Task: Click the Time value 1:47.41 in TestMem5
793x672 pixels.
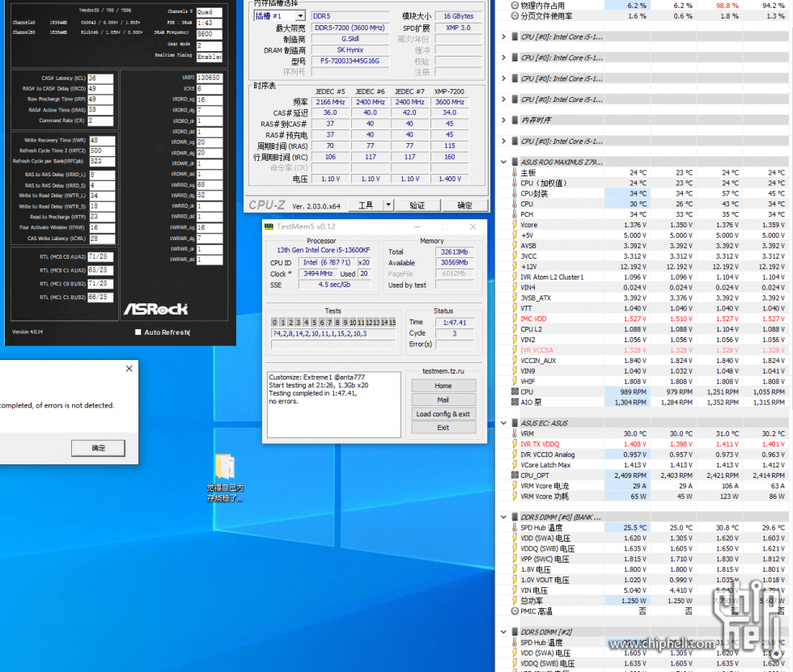Action: 455,323
